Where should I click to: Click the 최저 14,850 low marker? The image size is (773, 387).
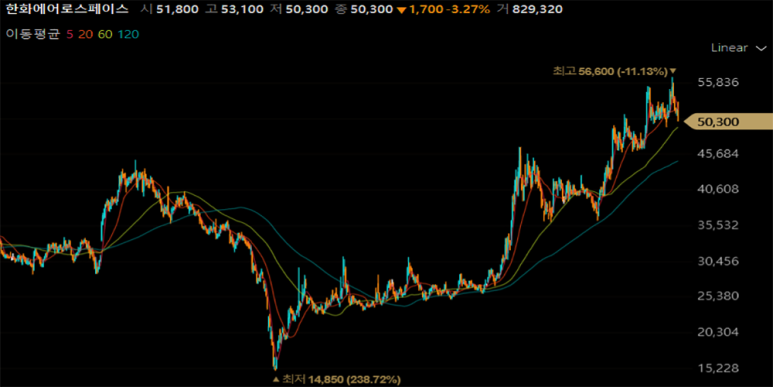click(337, 379)
